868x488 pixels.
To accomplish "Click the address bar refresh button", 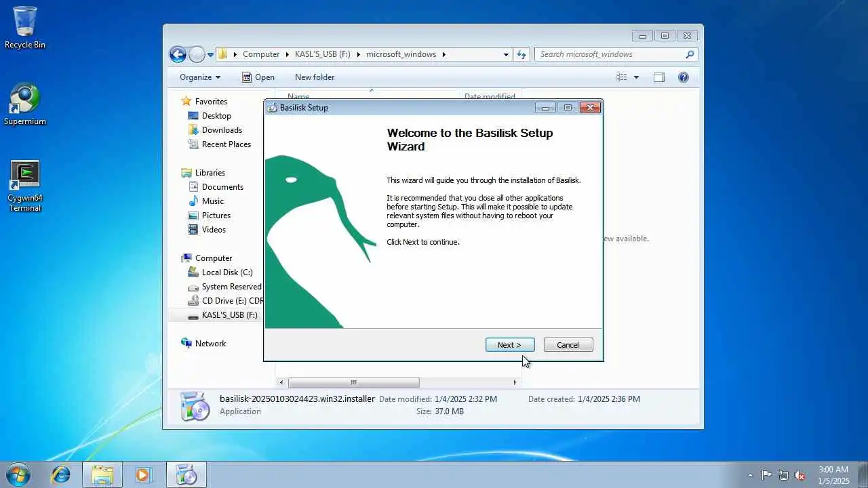I will pyautogui.click(x=521, y=54).
